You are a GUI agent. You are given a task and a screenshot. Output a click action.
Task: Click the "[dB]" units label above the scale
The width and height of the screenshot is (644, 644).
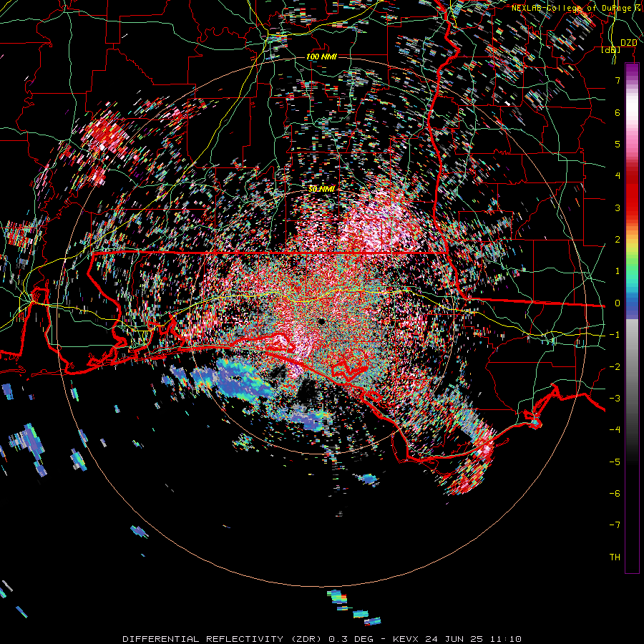tap(611, 50)
